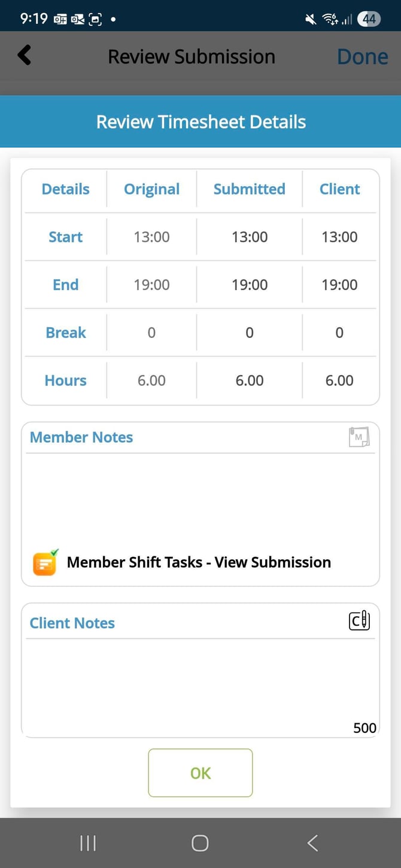Tap the orange Member Shift Tasks icon
This screenshot has width=401, height=868.
45,563
